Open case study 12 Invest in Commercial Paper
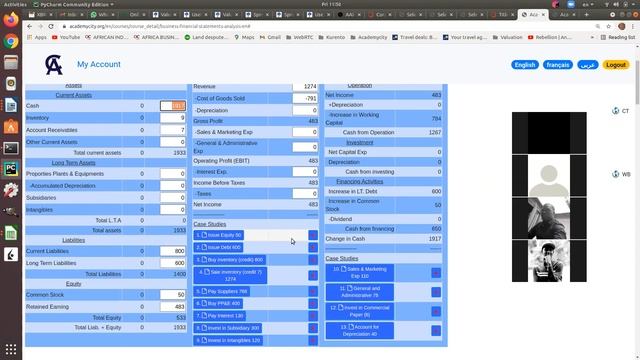 coord(360,311)
